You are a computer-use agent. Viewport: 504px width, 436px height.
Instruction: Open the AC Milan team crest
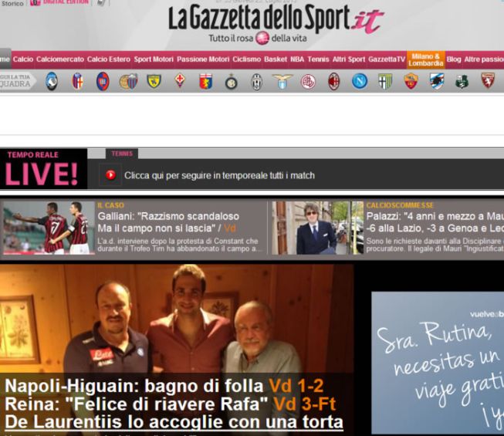[334, 81]
